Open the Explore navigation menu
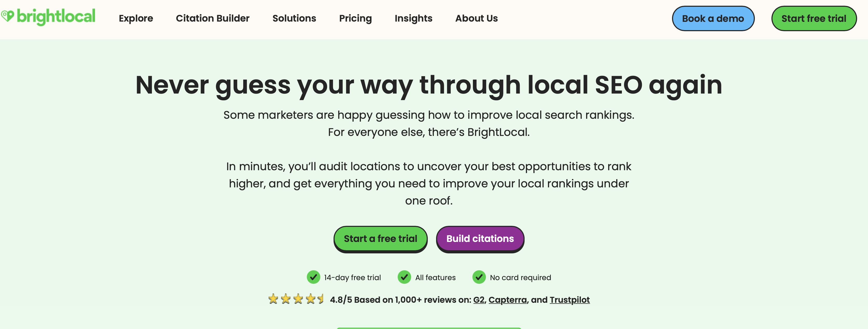The height and width of the screenshot is (329, 868). pyautogui.click(x=136, y=18)
